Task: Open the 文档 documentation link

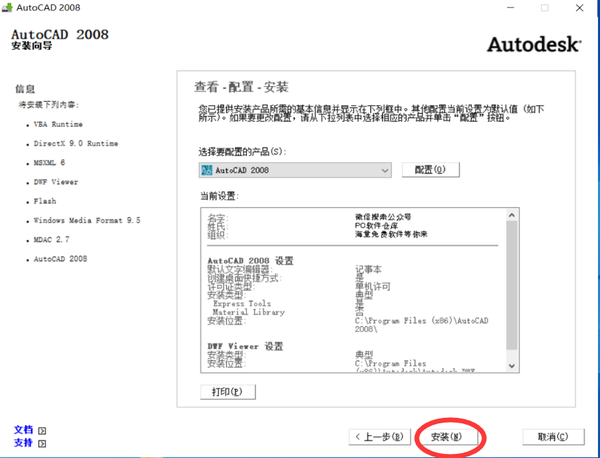Action: click(x=24, y=430)
